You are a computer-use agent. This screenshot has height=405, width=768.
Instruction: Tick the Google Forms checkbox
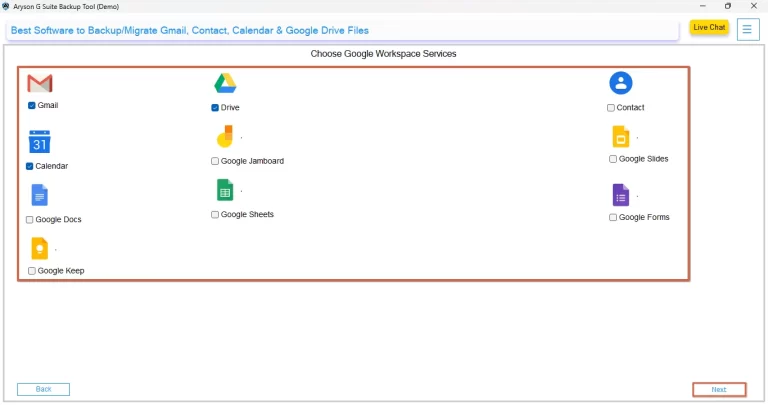pyautogui.click(x=613, y=217)
